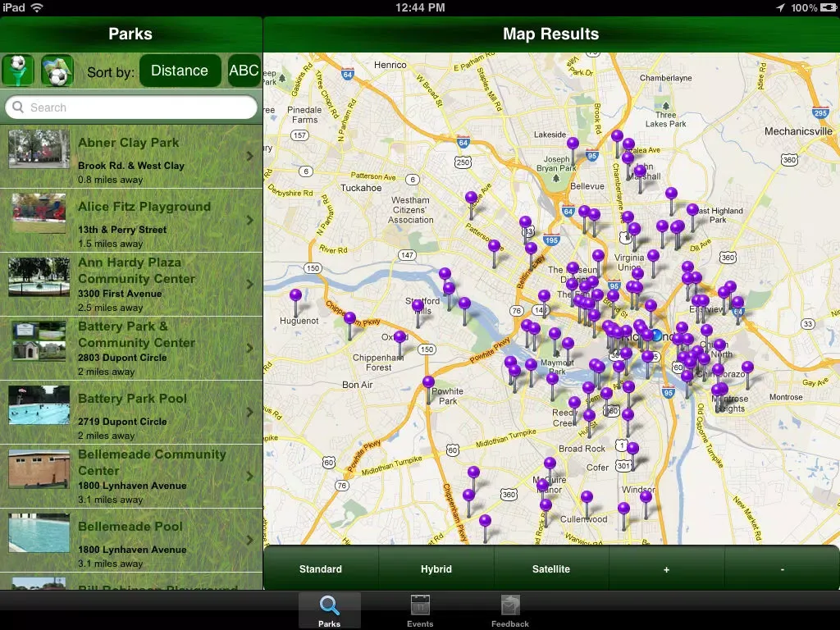Viewport: 840px width, 630px height.
Task: Tap the soccer ball on tee icon
Action: click(18, 71)
